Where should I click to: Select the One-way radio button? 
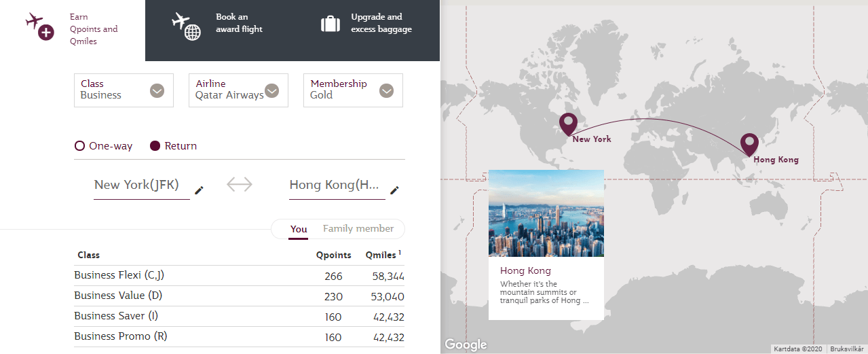[x=79, y=146]
